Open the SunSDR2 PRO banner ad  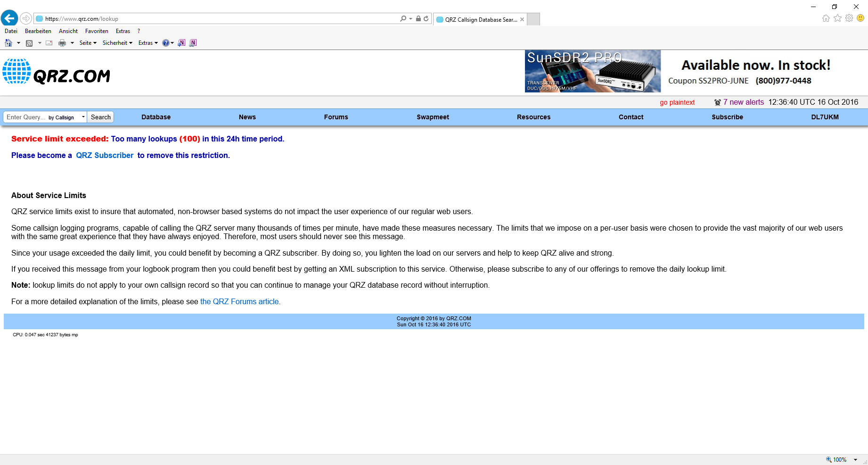pyautogui.click(x=593, y=71)
